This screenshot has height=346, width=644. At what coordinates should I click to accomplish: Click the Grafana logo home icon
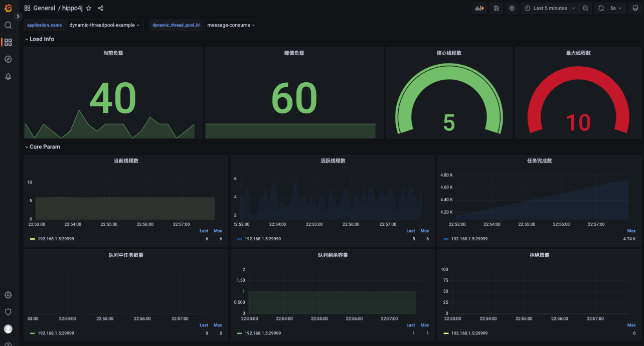click(8, 8)
